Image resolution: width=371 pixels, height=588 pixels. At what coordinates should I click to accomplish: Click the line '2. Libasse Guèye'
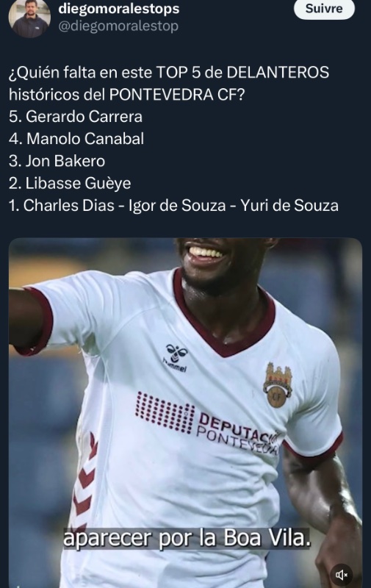pyautogui.click(x=70, y=183)
